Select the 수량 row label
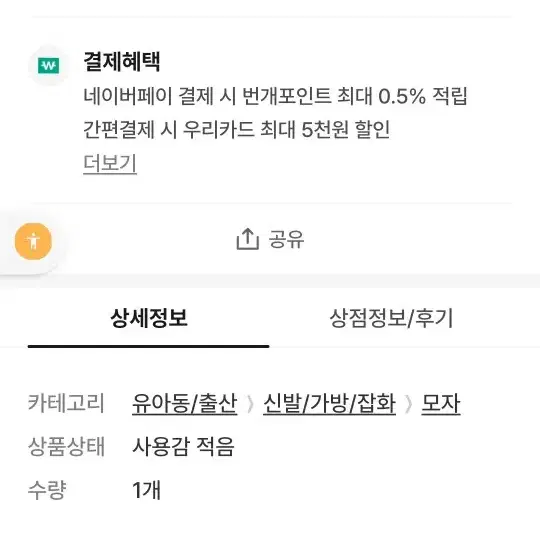Image resolution: width=540 pixels, height=540 pixels. coord(47,490)
